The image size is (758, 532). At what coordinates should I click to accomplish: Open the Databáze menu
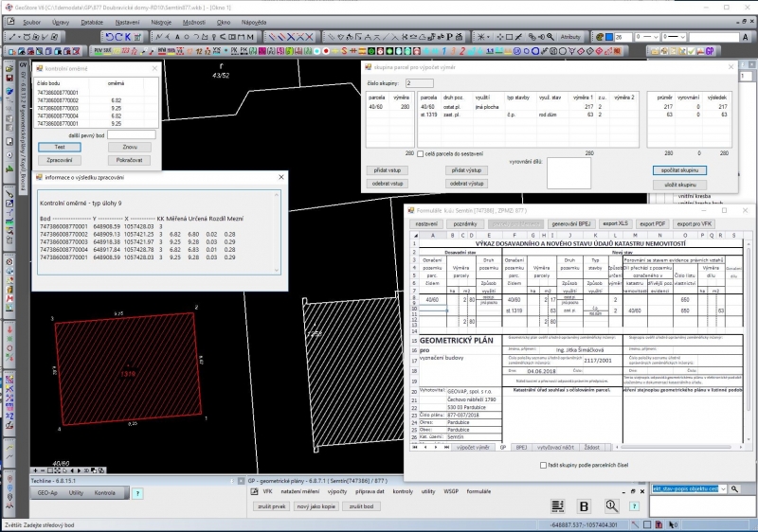tap(92, 22)
